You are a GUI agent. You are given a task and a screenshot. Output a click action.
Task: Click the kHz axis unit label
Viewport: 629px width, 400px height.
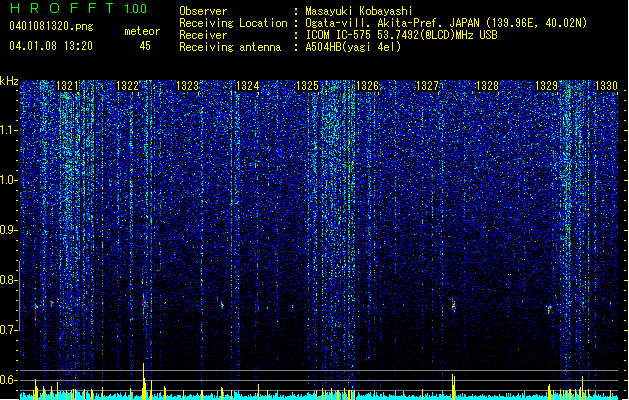point(9,81)
